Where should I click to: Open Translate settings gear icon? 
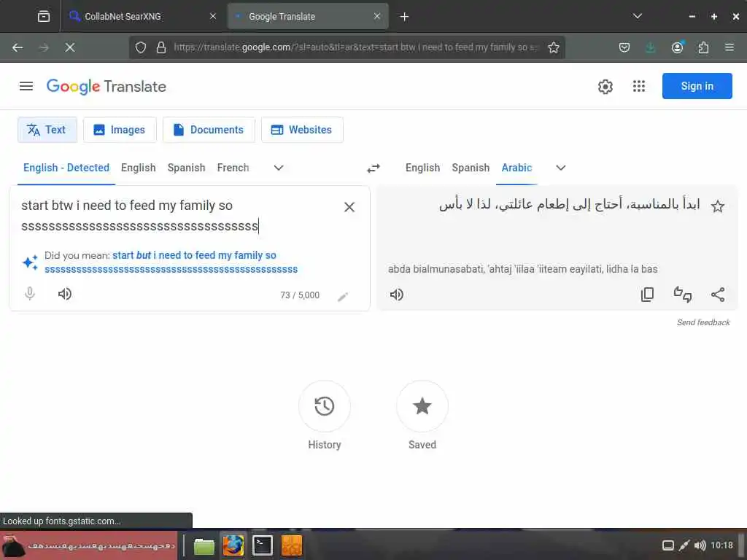(605, 87)
